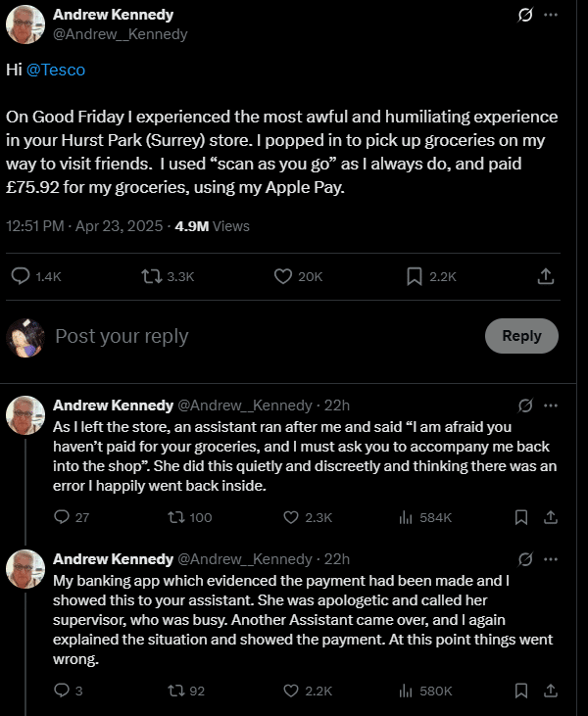Open Andrew Kennedy's profile picture on the main post

point(25,24)
